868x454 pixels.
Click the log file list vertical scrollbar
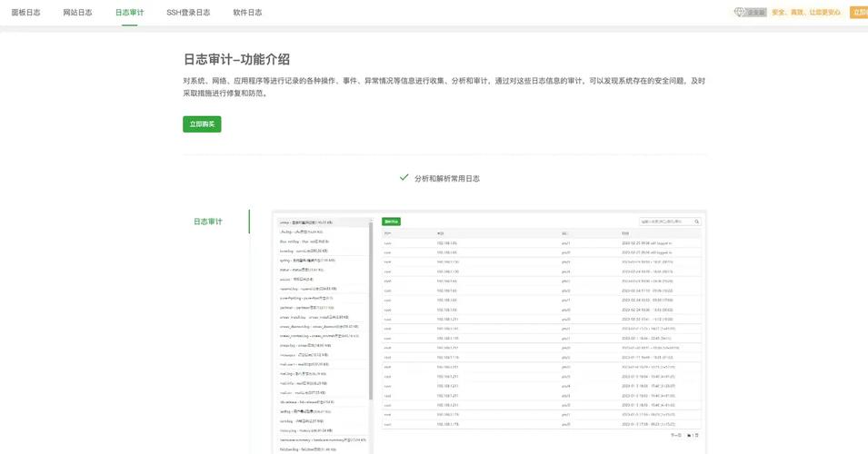[371, 310]
